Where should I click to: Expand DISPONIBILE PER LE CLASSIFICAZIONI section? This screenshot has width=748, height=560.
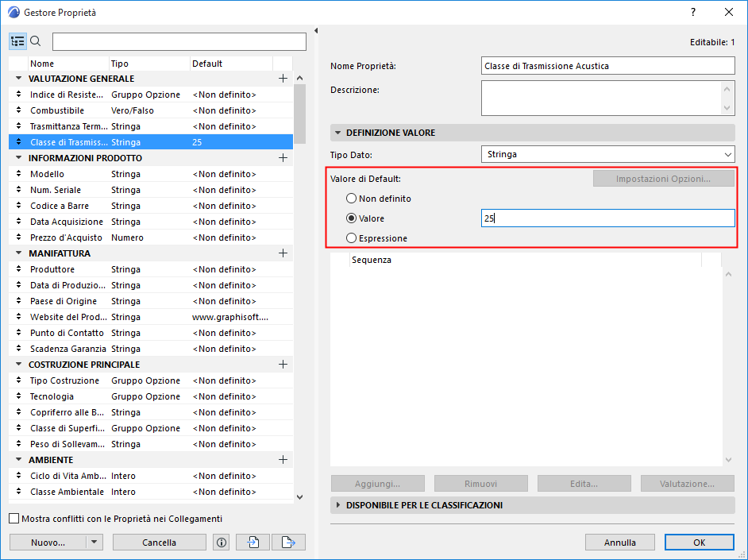point(337,505)
